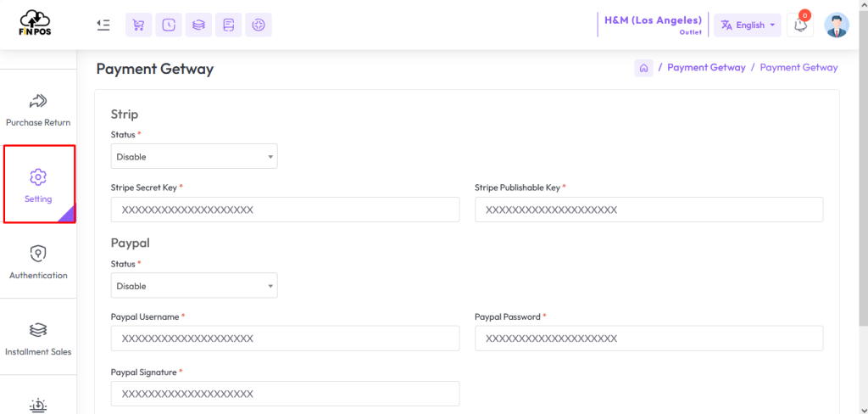
Task: Click the Payment Getway page heading
Action: pyautogui.click(x=155, y=70)
